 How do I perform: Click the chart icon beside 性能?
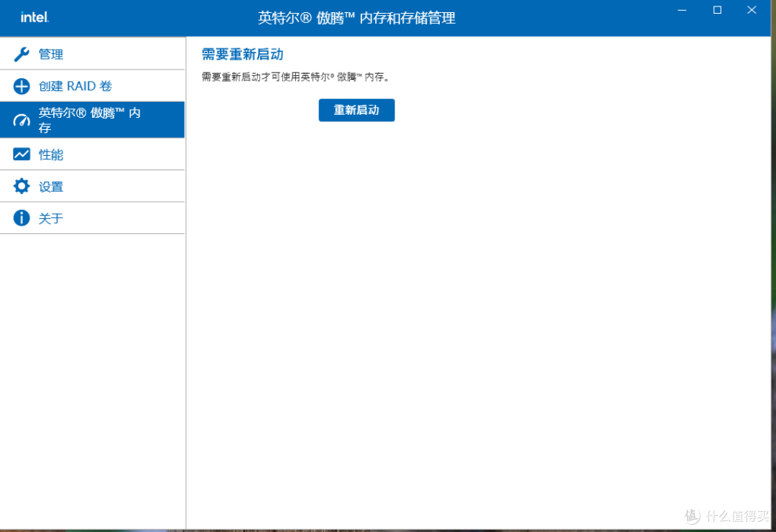pyautogui.click(x=22, y=154)
